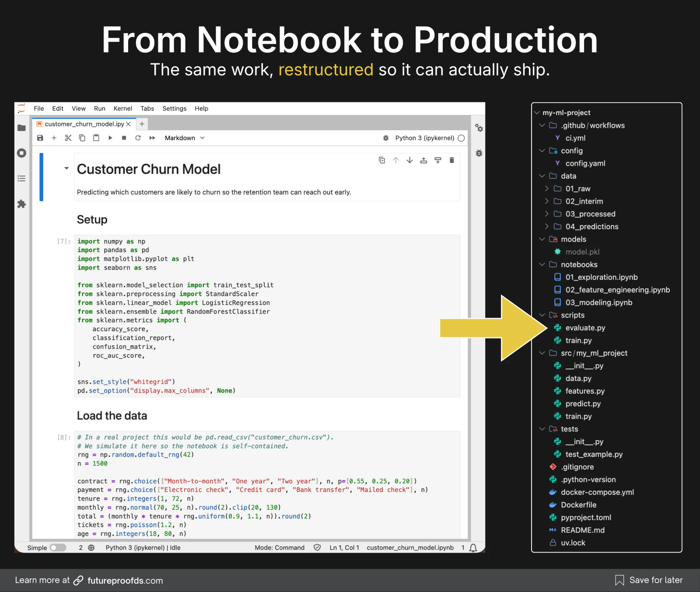Open pyproject.toml file
The width and height of the screenshot is (700, 592).
click(586, 518)
